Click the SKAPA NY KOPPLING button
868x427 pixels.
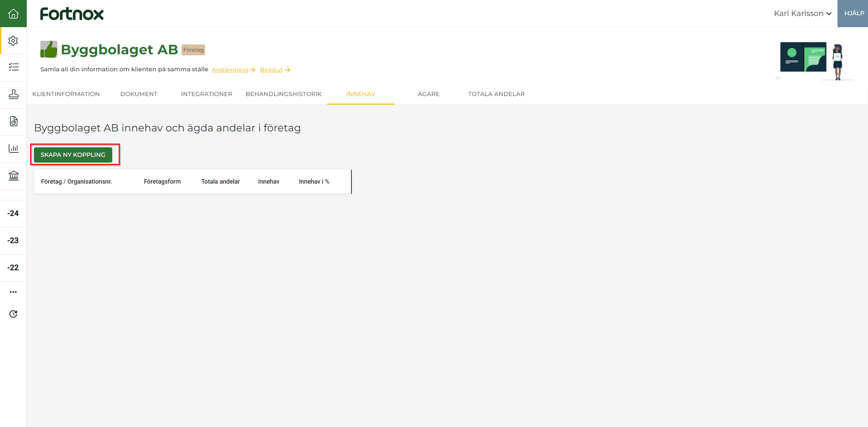pos(73,155)
